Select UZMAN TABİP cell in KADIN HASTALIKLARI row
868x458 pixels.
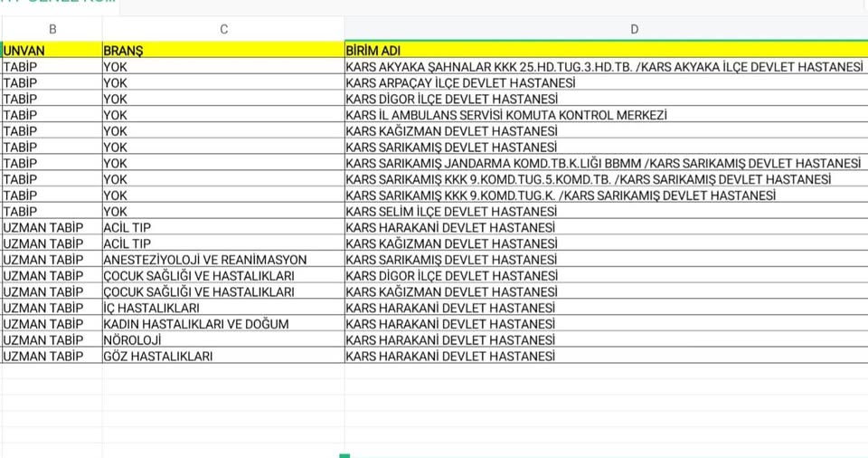52,324
